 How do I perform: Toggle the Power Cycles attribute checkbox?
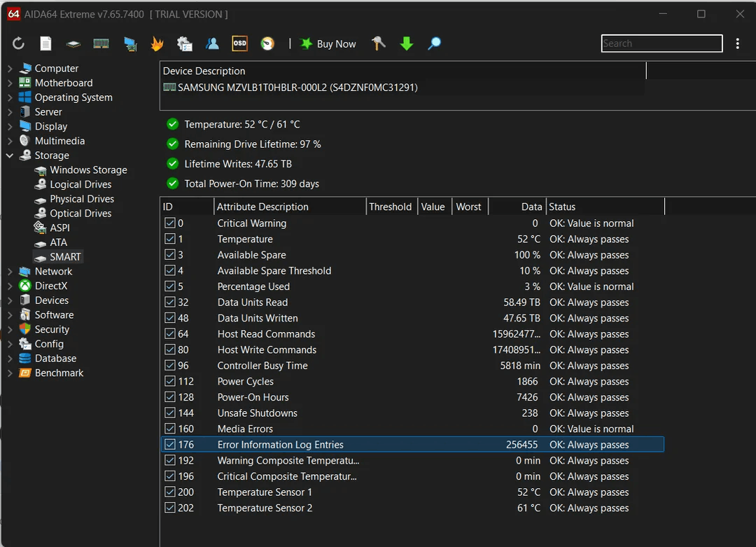(169, 382)
